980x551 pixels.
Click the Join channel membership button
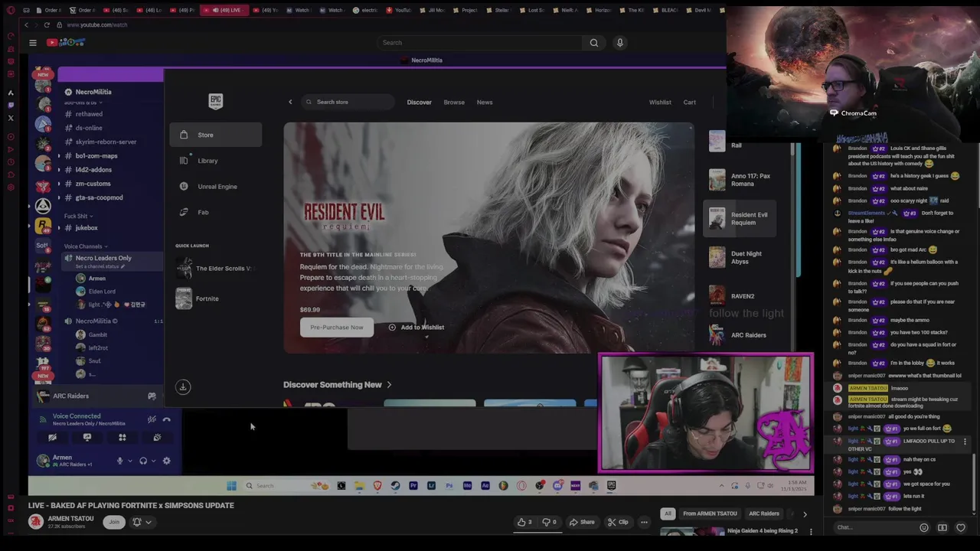(x=114, y=522)
